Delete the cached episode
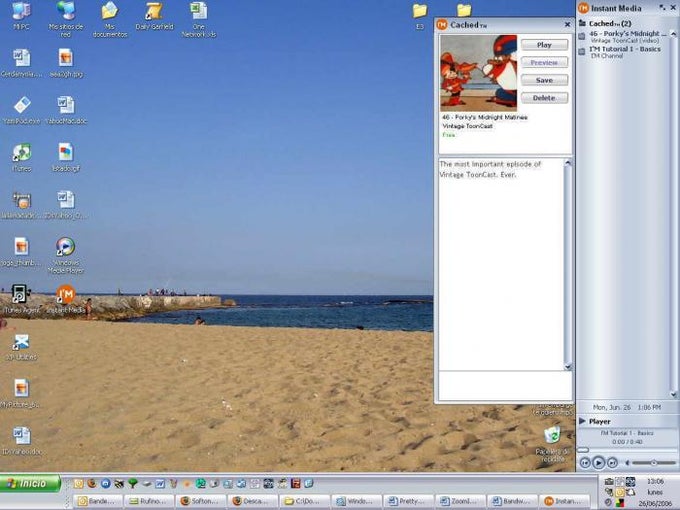Screen dimensions: 680x510 pos(544,98)
